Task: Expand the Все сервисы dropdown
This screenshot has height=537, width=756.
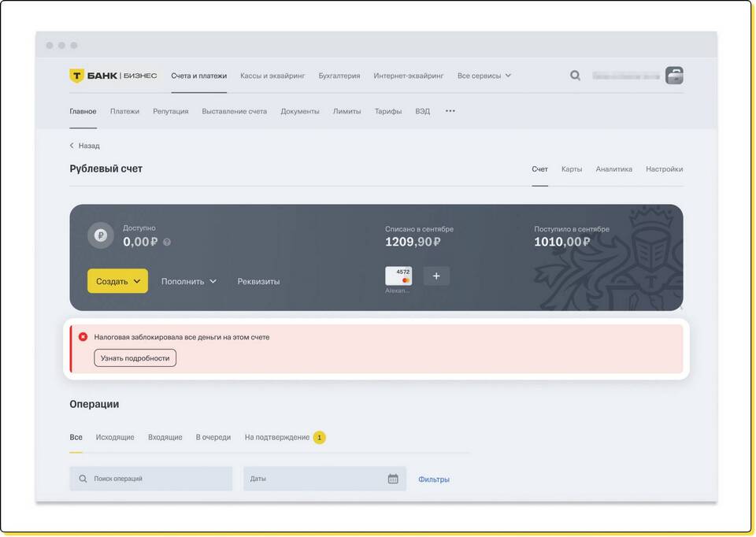Action: pyautogui.click(x=484, y=76)
